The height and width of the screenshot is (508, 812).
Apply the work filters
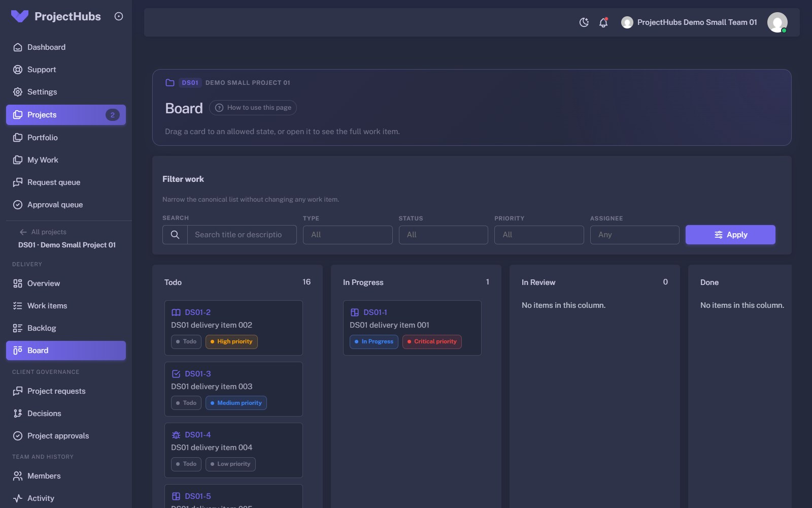(730, 235)
